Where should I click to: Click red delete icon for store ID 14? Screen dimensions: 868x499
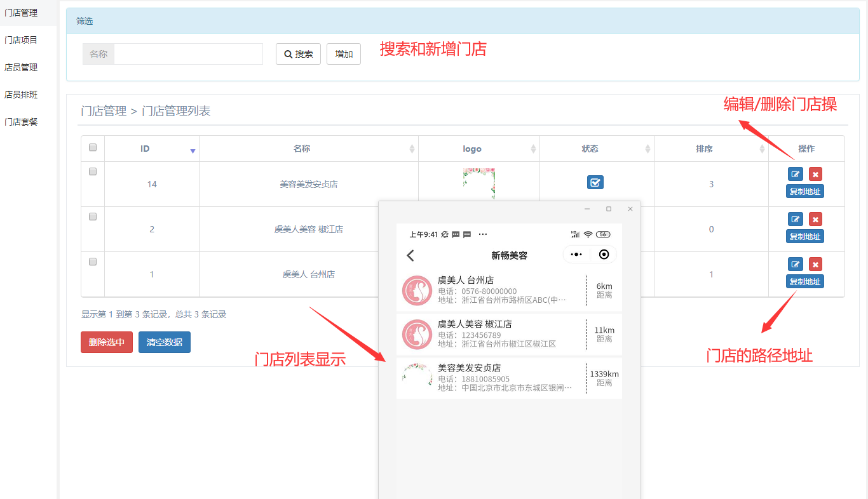pyautogui.click(x=815, y=174)
